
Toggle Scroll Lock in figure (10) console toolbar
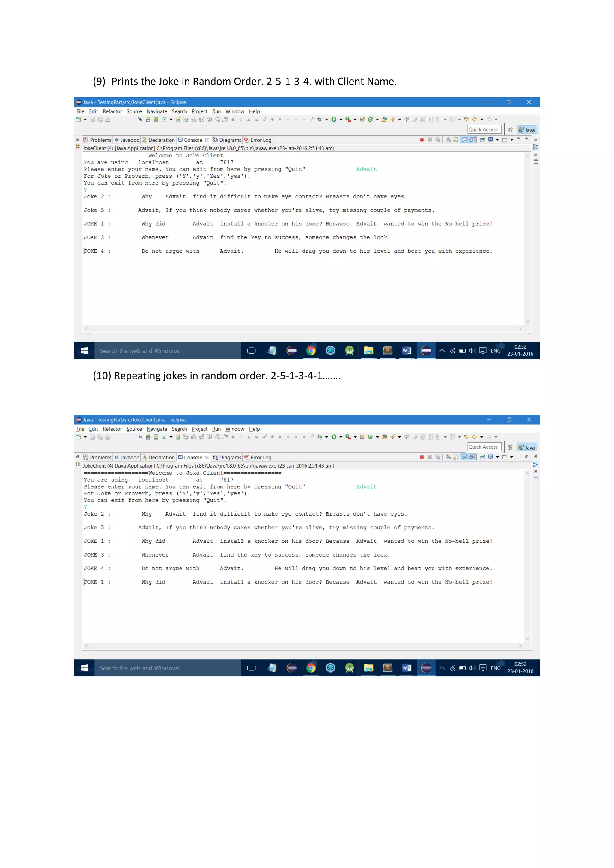point(456,457)
